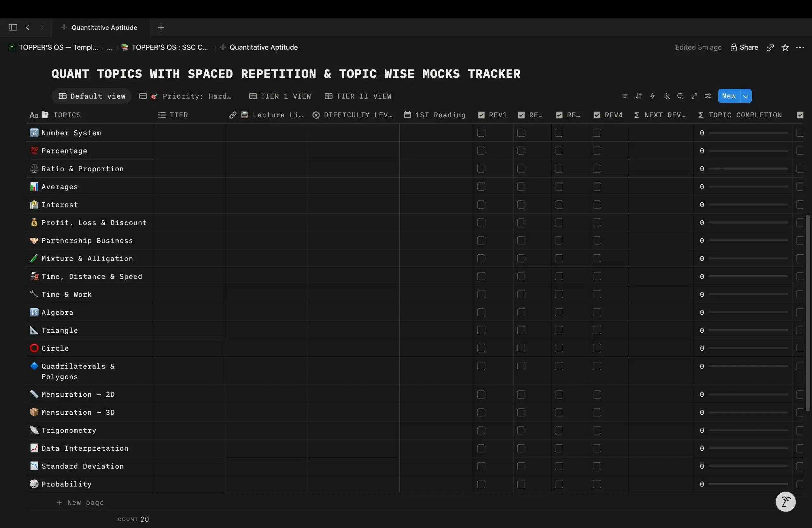The image size is (812, 528).
Task: Open the three-dot page menu
Action: (800, 48)
